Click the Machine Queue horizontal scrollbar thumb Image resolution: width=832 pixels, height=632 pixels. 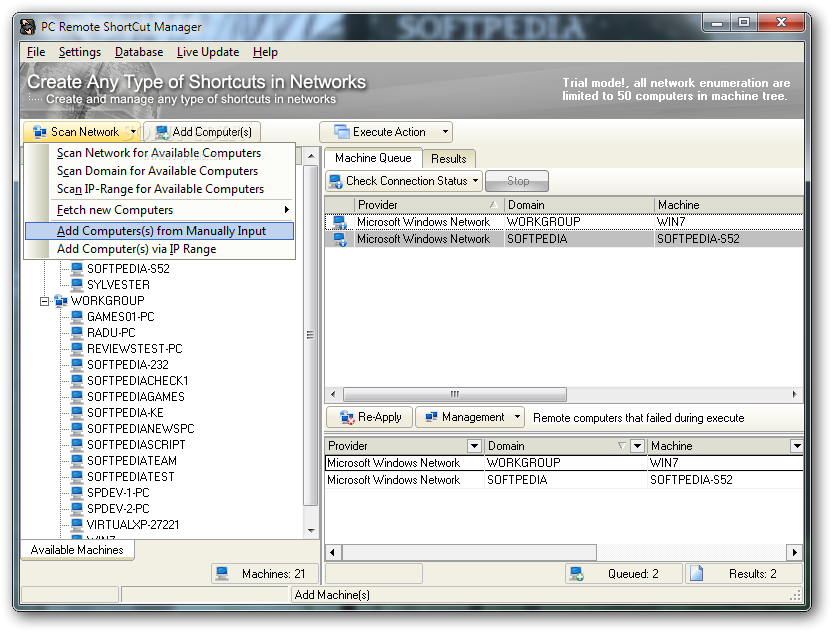(455, 394)
